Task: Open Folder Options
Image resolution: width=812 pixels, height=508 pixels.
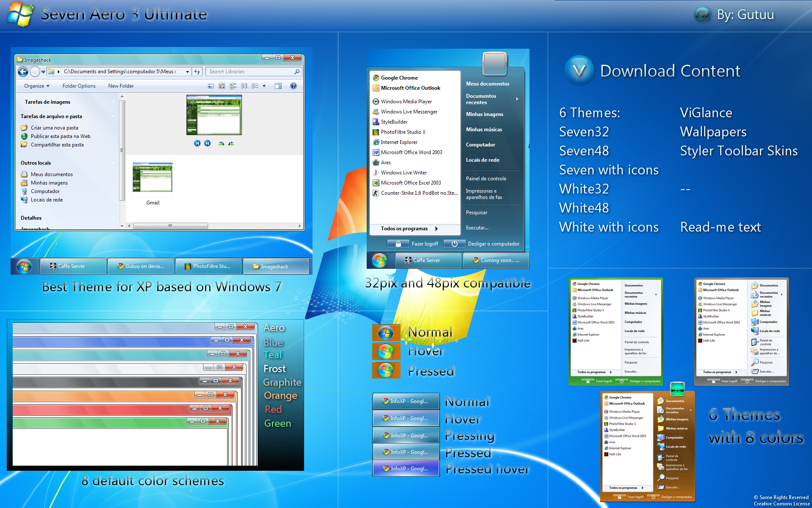Action: (79, 86)
